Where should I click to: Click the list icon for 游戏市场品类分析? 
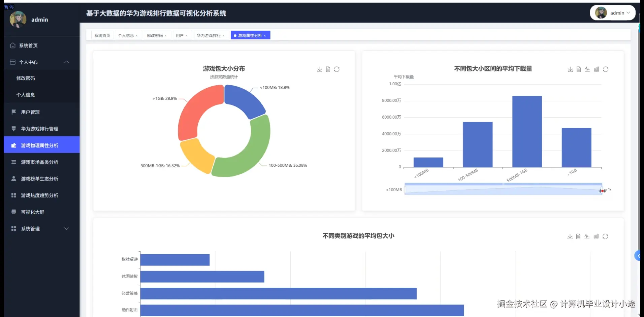click(x=14, y=162)
